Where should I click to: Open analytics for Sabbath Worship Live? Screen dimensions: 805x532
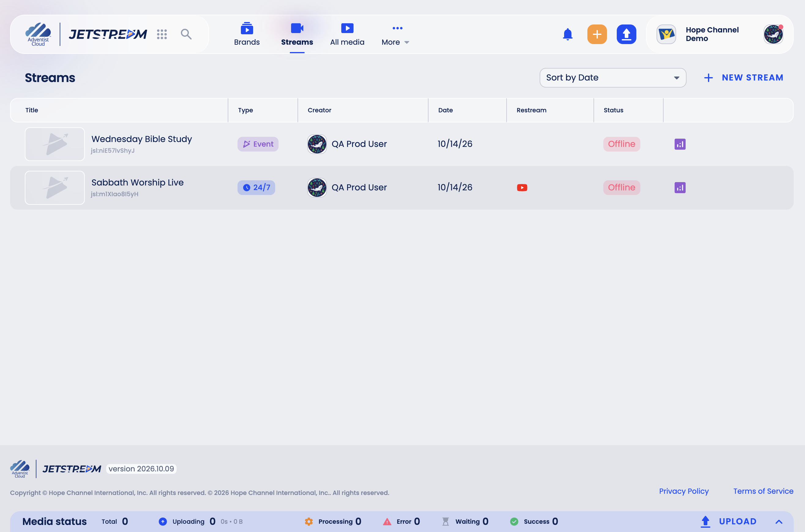tap(680, 188)
